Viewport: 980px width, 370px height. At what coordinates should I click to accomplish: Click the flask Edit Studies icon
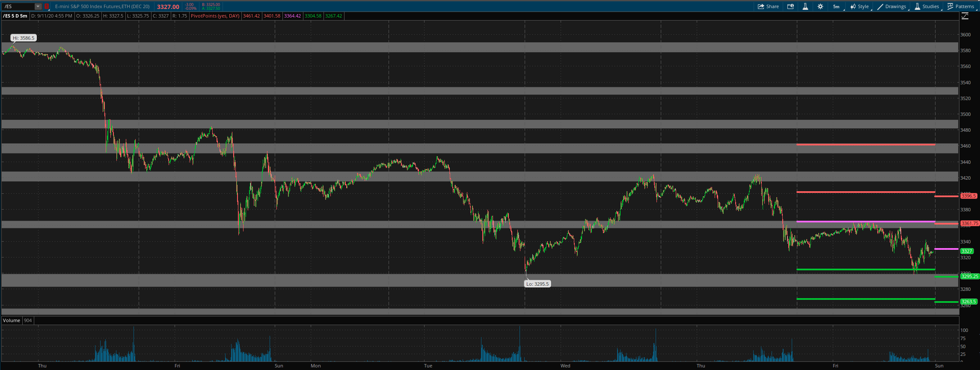point(805,6)
